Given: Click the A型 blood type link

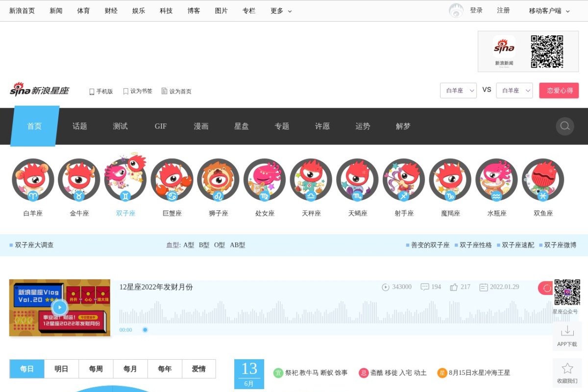Looking at the screenshot, I should 189,245.
